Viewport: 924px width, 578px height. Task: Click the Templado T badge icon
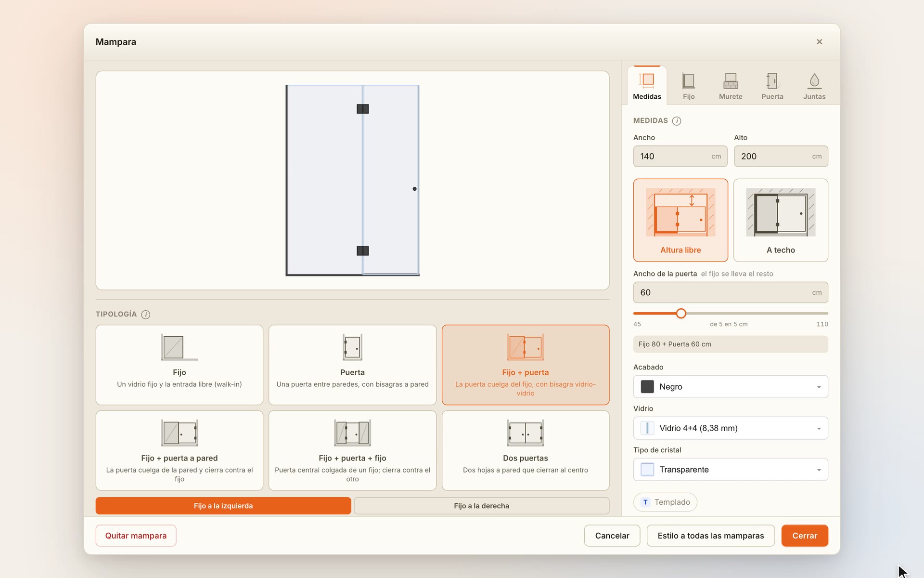point(645,502)
